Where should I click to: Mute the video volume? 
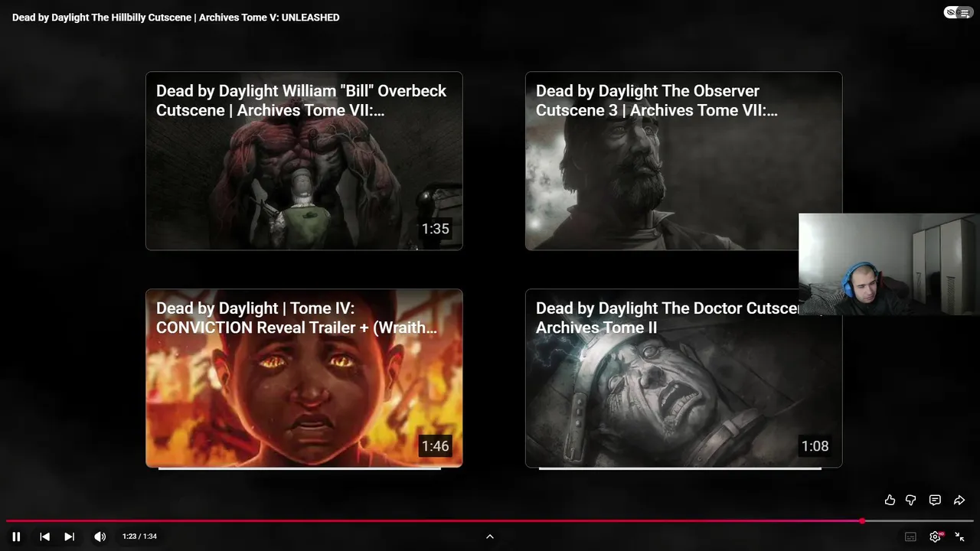100,536
